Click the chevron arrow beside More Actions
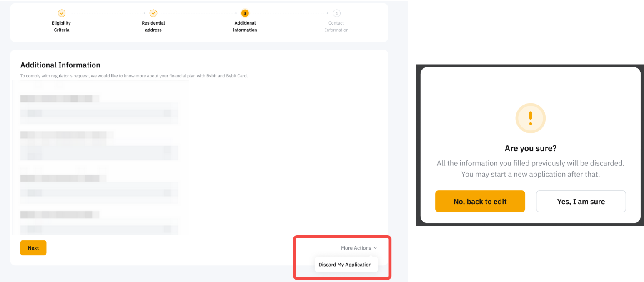The height and width of the screenshot is (282, 644). 376,248
